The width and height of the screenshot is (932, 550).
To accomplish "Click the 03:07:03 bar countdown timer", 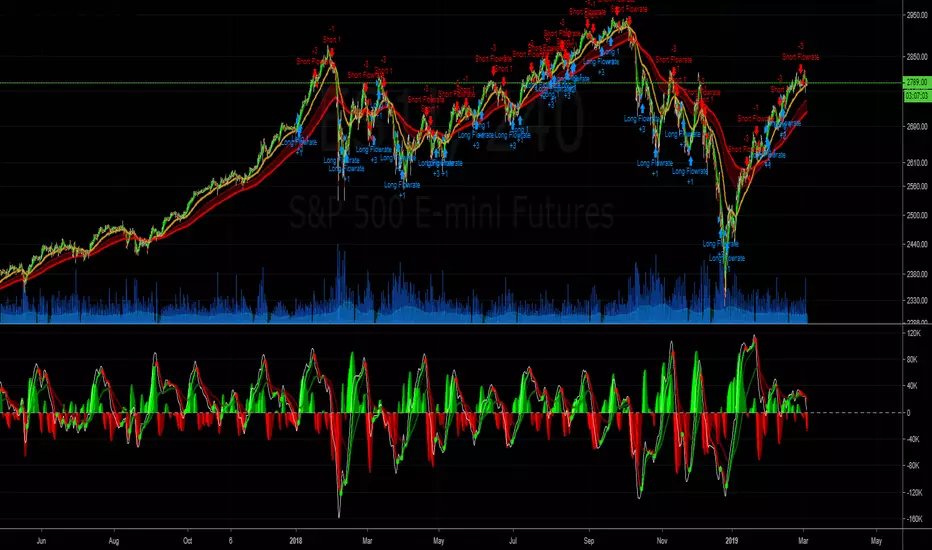I will 917,96.
